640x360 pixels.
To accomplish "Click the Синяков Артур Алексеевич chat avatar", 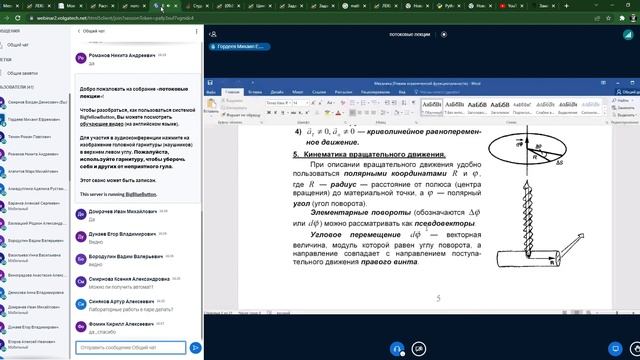I will [x=81, y=304].
